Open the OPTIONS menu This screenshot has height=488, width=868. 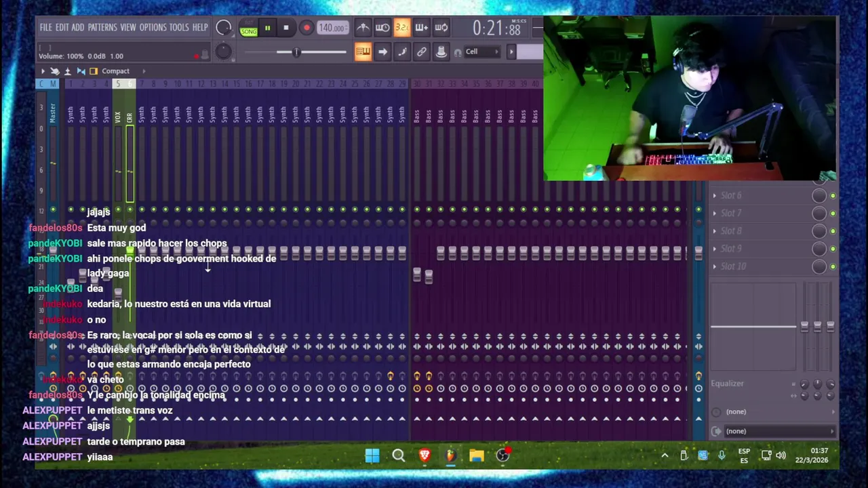(x=153, y=27)
